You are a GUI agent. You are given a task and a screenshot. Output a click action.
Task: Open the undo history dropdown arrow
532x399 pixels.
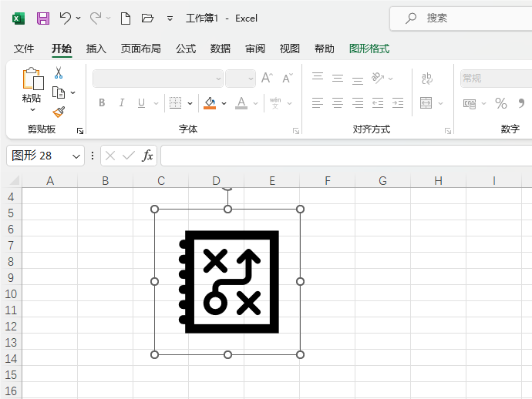coord(79,18)
